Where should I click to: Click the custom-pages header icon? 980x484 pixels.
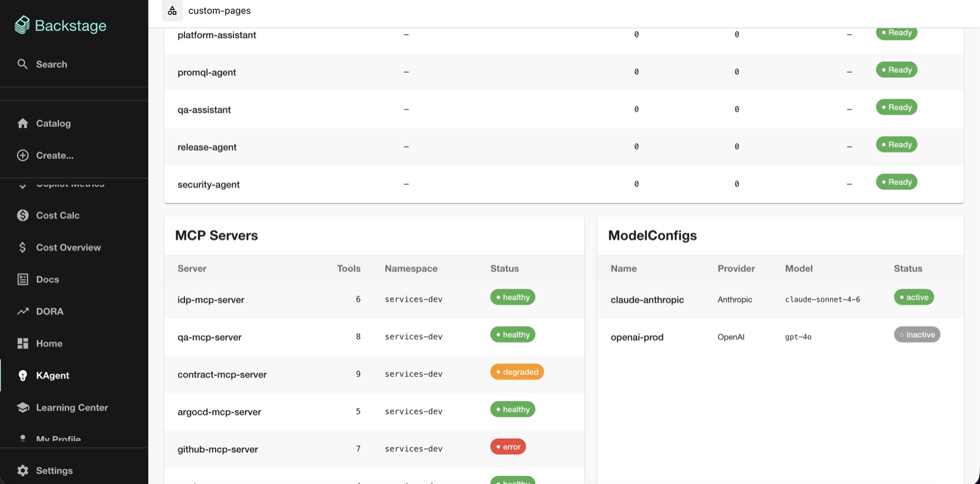coord(172,10)
